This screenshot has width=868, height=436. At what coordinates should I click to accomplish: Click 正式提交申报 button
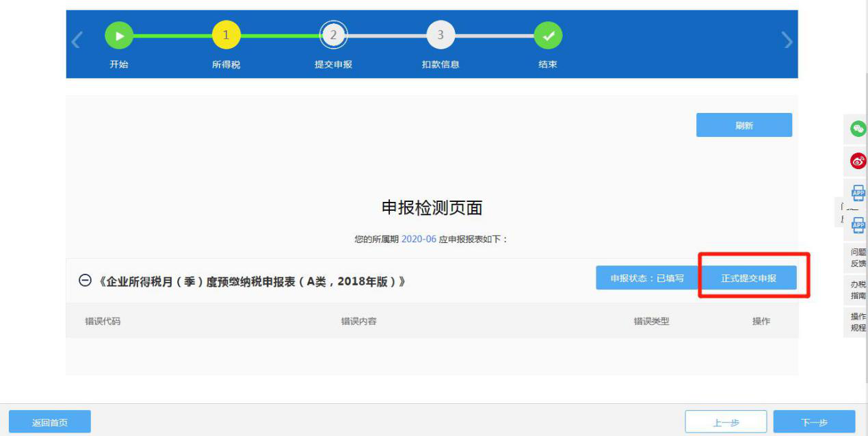[749, 279]
